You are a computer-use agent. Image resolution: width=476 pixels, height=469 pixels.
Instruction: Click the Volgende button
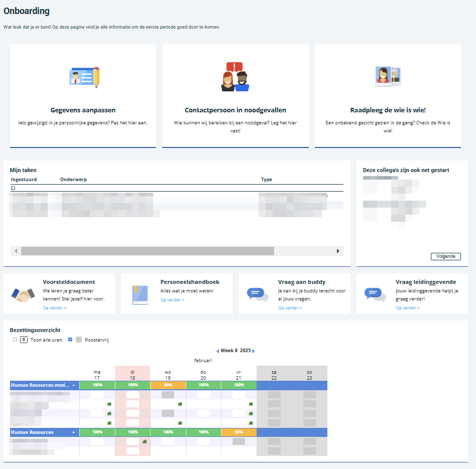[446, 256]
